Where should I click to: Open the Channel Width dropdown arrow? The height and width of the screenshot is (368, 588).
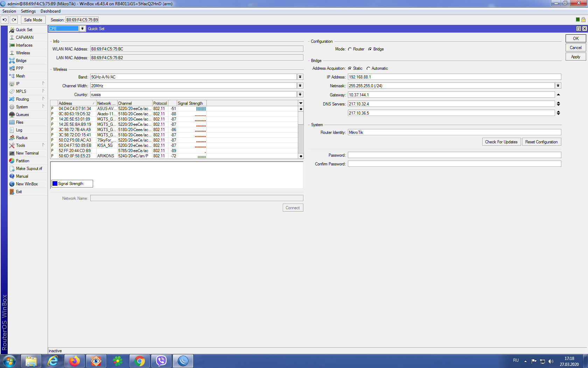(300, 86)
